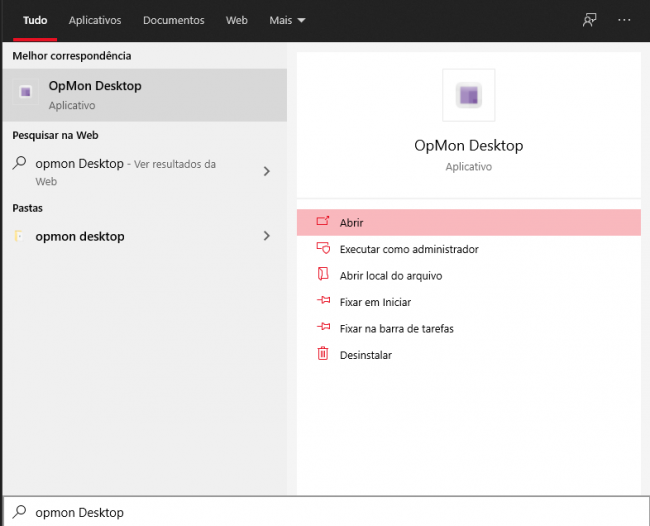Click the Desinstalar trash icon
The height and width of the screenshot is (526, 650).
pyautogui.click(x=322, y=354)
